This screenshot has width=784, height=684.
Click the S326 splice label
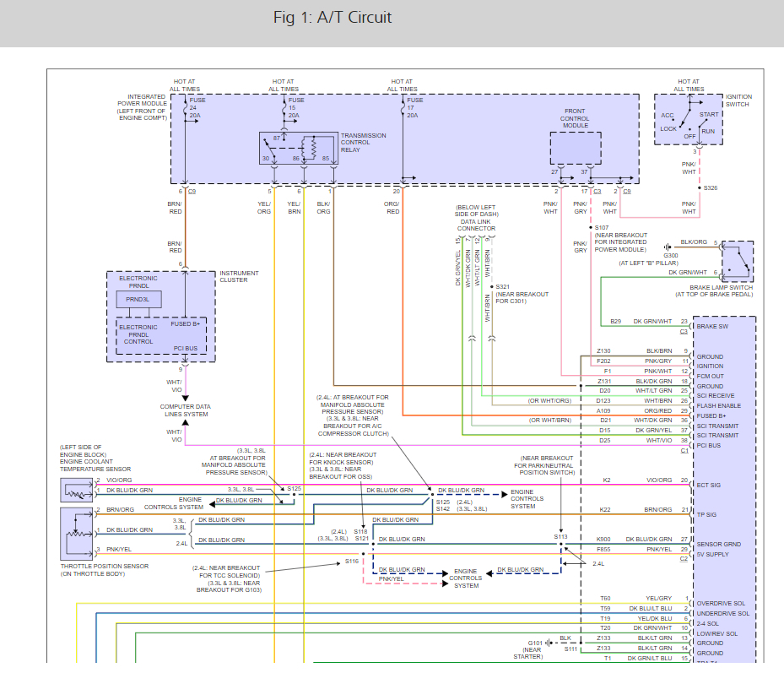coord(711,188)
